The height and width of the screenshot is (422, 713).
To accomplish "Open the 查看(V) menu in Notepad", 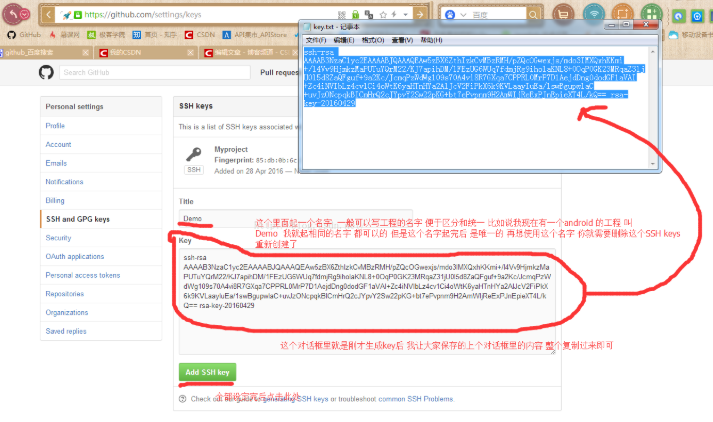I will pyautogui.click(x=402, y=40).
